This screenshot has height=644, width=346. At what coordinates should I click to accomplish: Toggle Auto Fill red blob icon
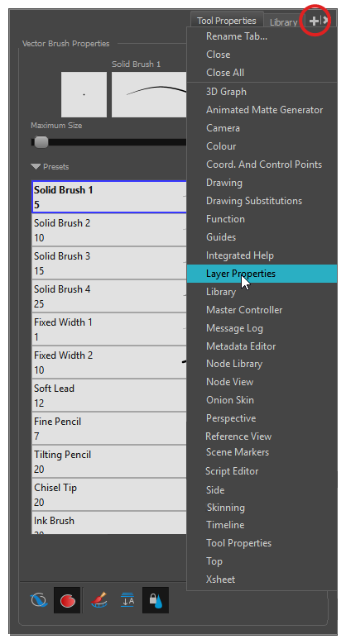68,600
